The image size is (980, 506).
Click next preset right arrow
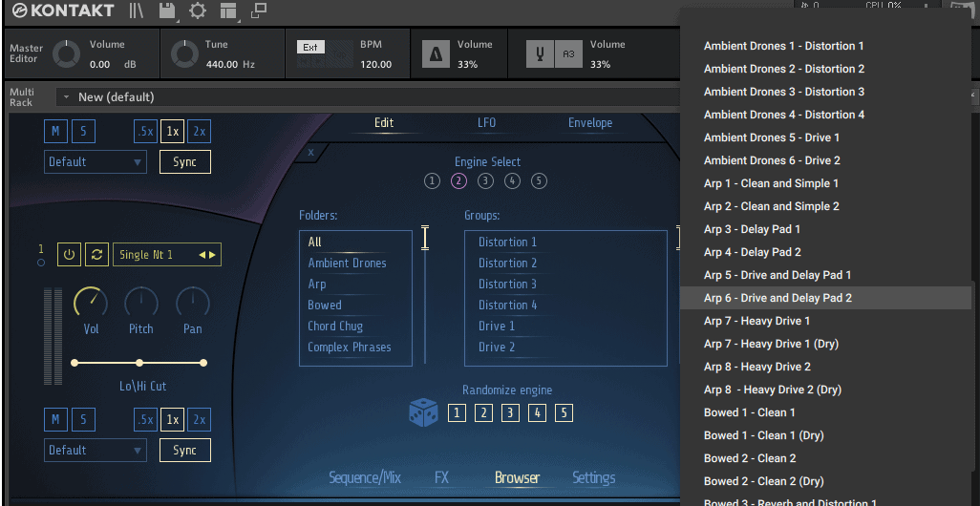click(212, 255)
